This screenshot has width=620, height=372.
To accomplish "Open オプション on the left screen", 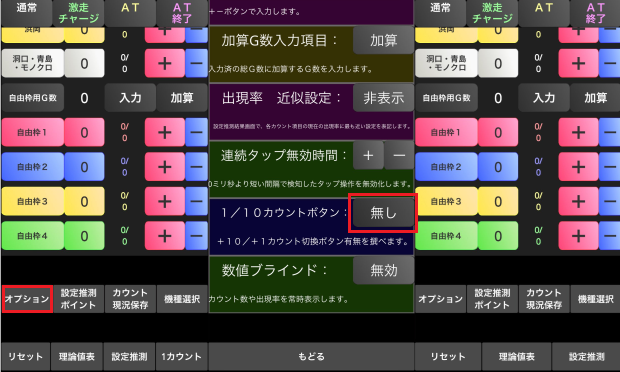I will (27, 299).
